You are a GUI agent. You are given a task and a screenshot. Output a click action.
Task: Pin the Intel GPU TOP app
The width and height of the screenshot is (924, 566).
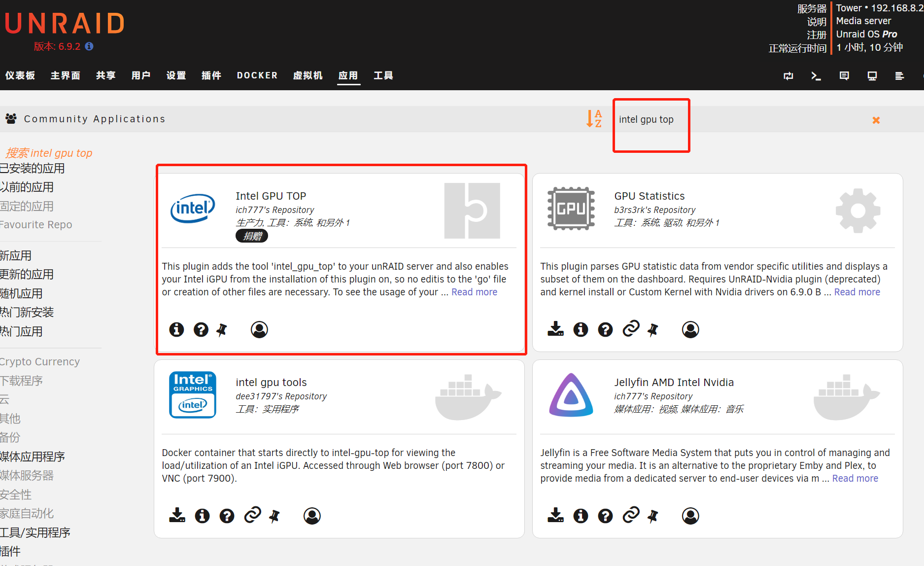coord(222,329)
